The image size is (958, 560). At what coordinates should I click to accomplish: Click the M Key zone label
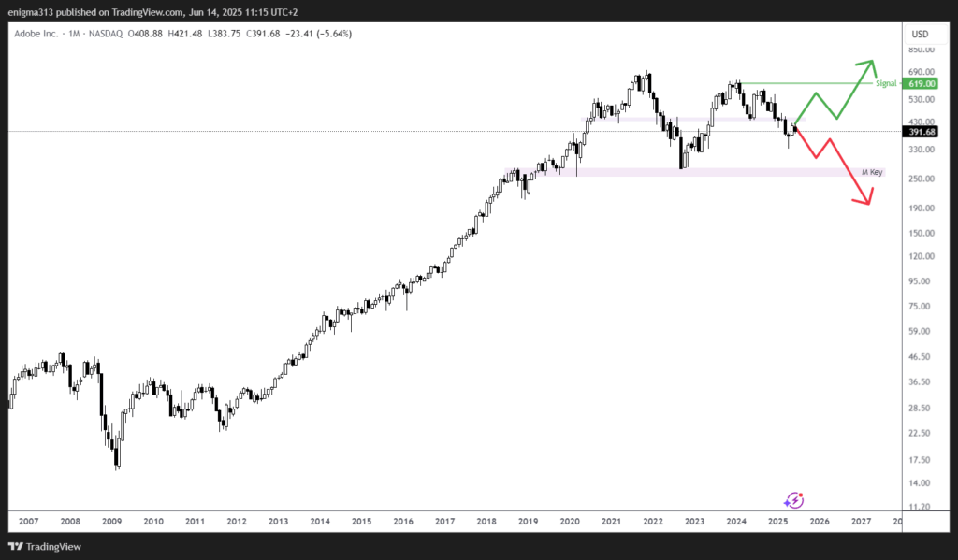tap(872, 172)
